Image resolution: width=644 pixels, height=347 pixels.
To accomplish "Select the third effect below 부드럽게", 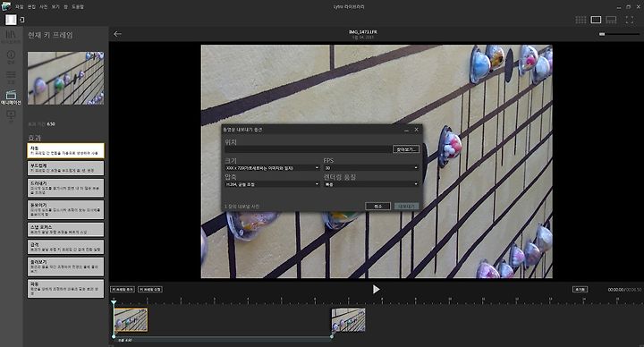I will coord(65,188).
